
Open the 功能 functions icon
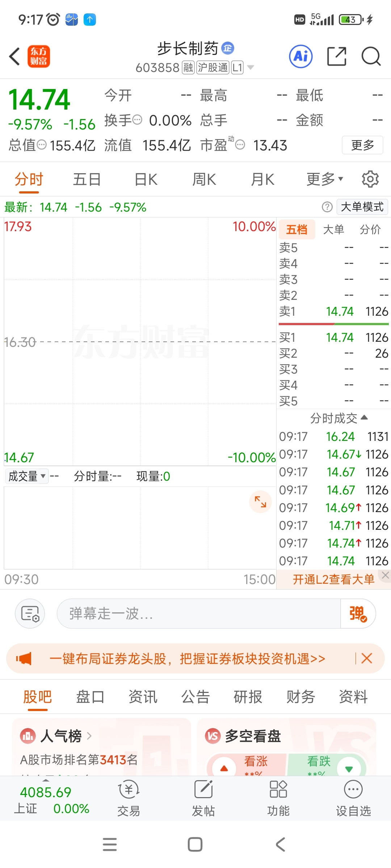coord(278,799)
